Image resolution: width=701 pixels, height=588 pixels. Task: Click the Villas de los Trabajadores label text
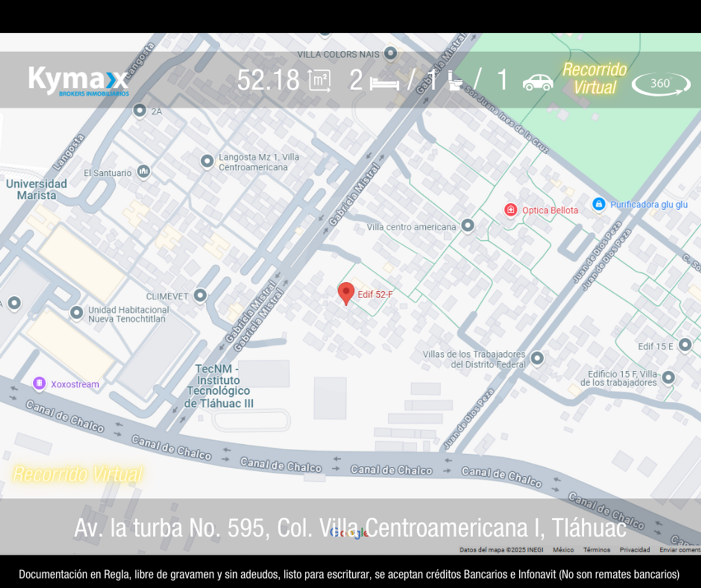click(474, 359)
